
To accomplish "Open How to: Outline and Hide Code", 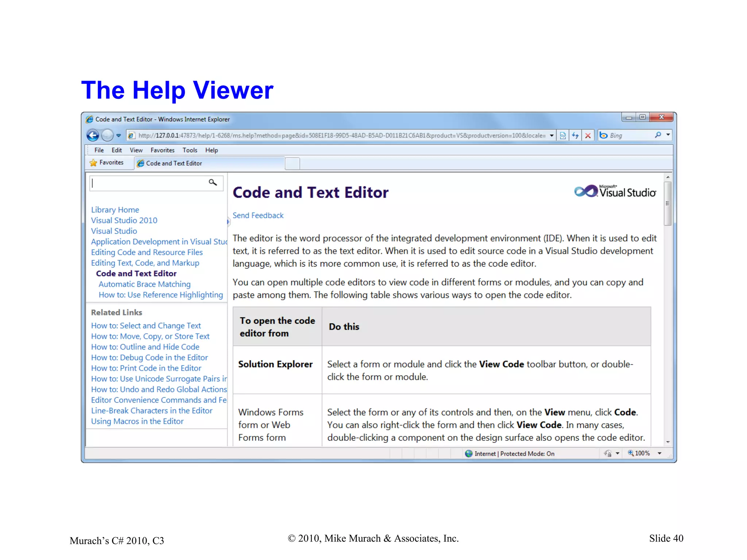I will [145, 347].
